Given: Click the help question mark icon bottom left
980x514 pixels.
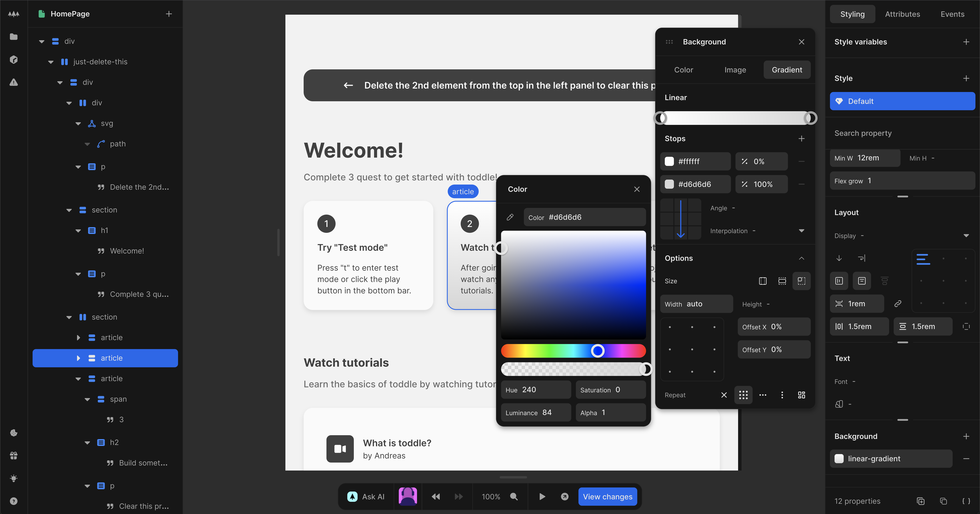Looking at the screenshot, I should [14, 501].
